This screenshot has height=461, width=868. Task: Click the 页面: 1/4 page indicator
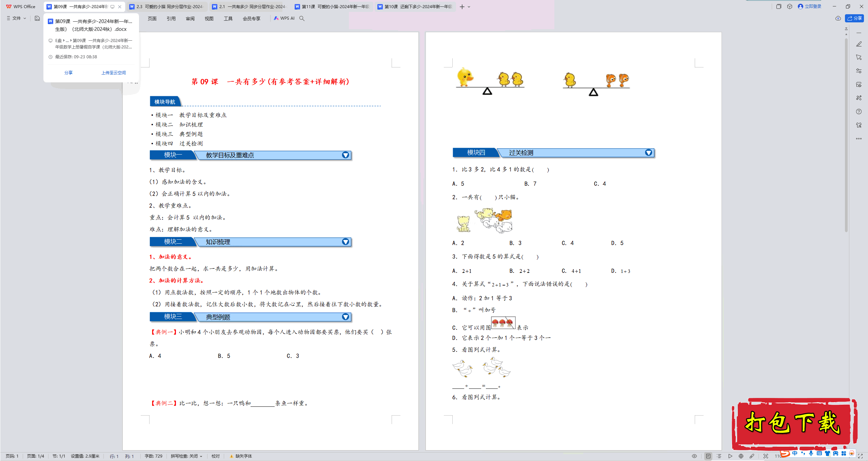(36, 456)
